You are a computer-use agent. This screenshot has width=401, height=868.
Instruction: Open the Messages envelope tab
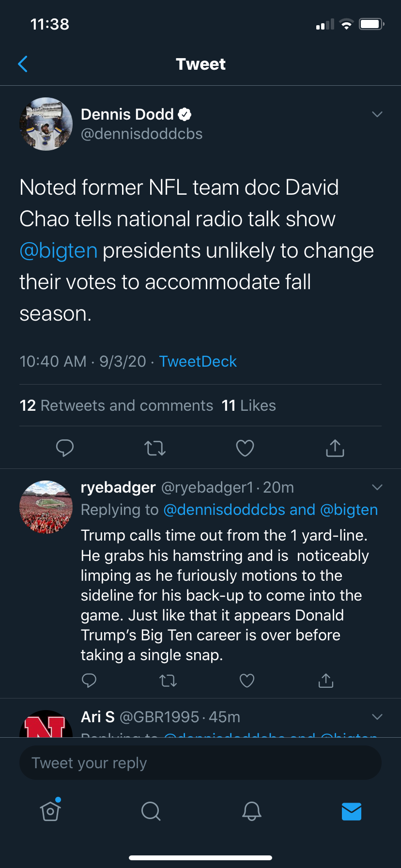tap(352, 811)
